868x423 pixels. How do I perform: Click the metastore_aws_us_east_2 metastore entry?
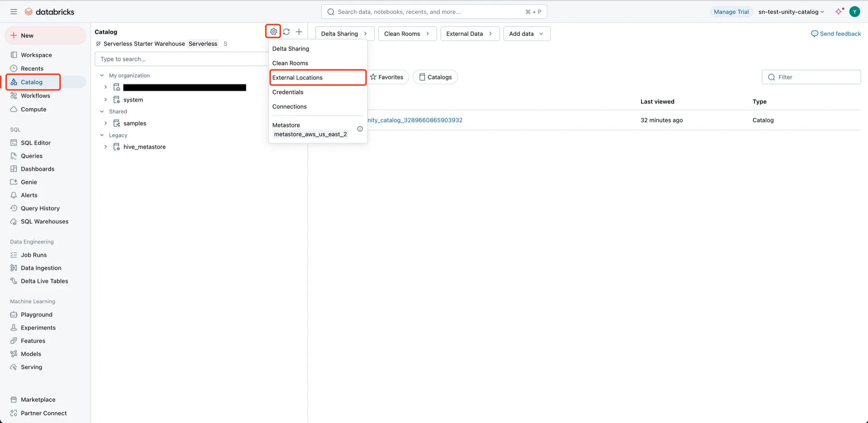(311, 134)
